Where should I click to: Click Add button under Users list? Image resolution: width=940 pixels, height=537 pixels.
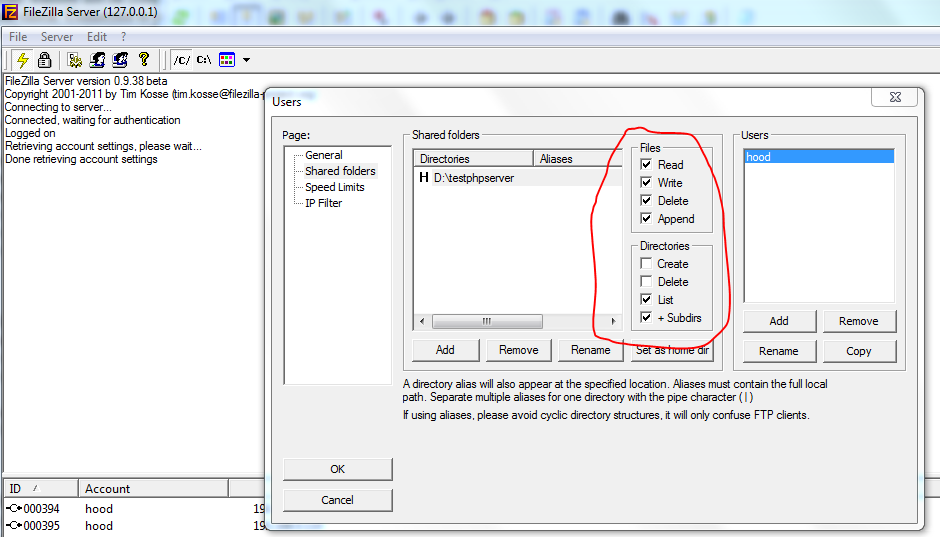coord(779,321)
